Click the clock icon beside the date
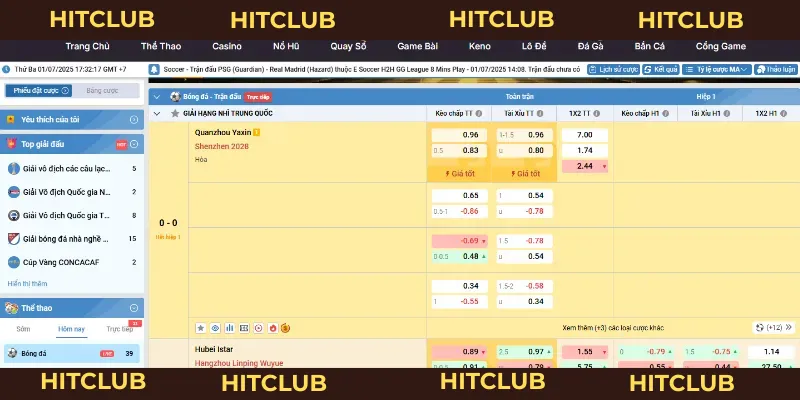 tap(6, 69)
